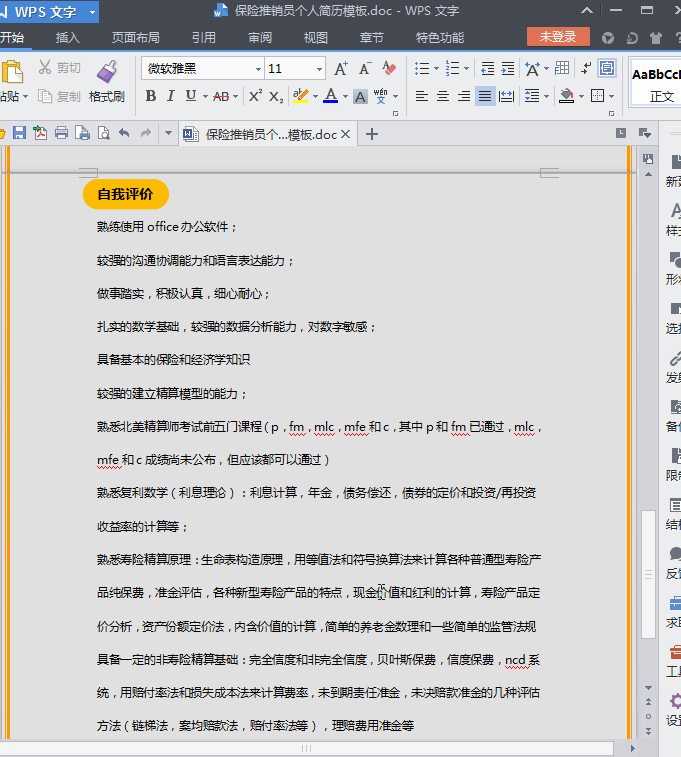This screenshot has width=681, height=757.
Task: Increase font size with grow icon
Action: coord(341,69)
